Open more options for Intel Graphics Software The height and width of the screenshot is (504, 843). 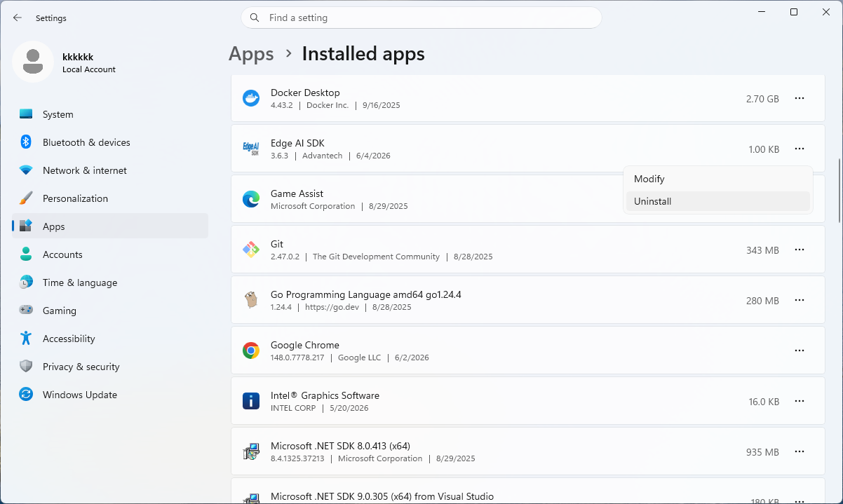coord(799,402)
